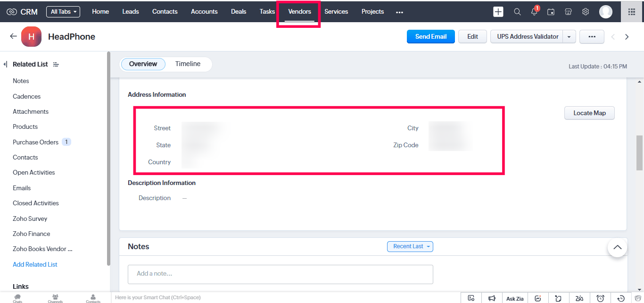Switch to the Timeline view
Viewport: 644px width, 303px height.
tap(188, 64)
